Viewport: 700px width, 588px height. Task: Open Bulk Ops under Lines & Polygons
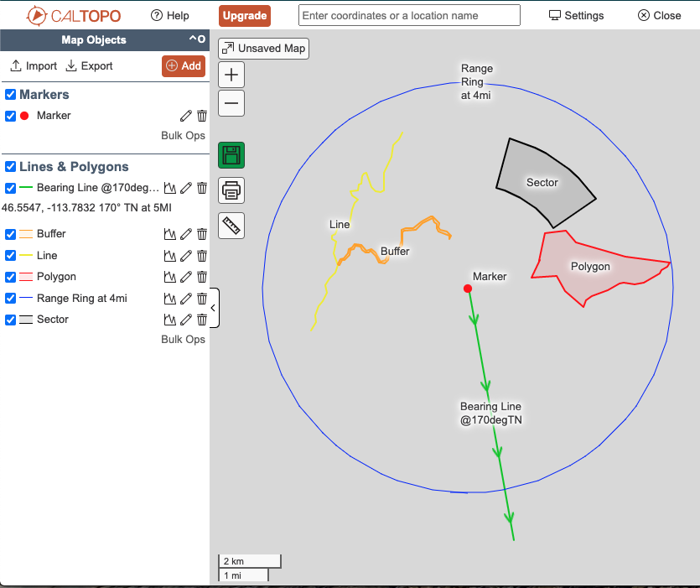[183, 340]
